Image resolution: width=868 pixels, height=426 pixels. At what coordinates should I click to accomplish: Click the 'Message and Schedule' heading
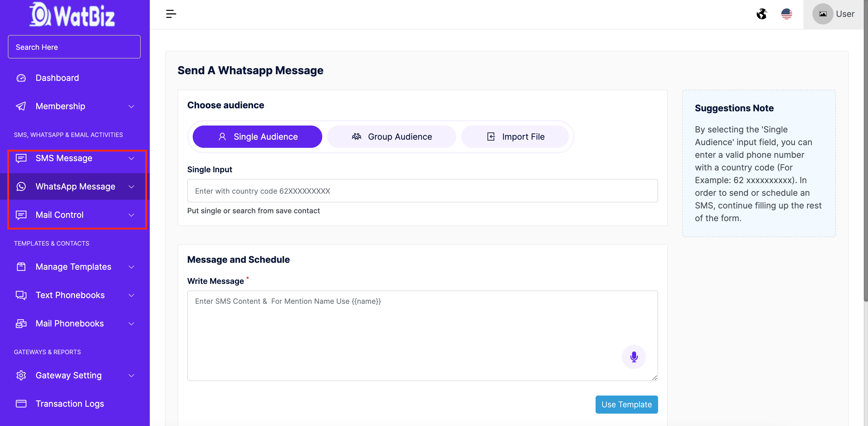238,259
